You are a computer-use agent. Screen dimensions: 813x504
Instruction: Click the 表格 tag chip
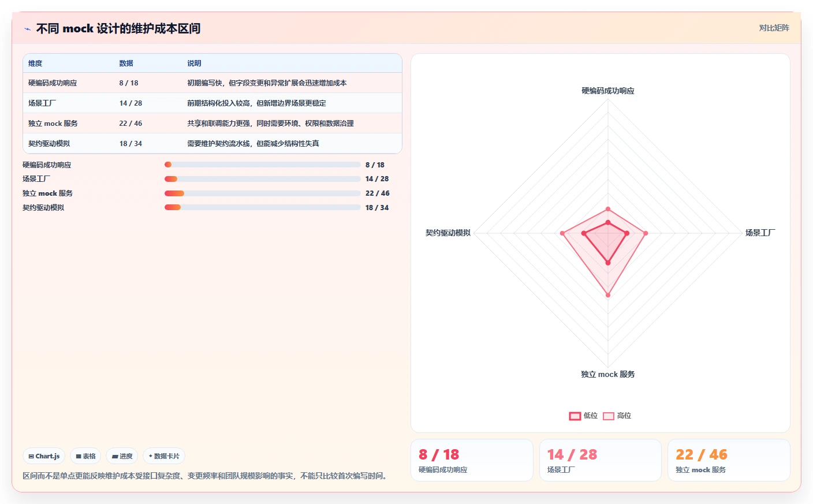click(x=85, y=456)
